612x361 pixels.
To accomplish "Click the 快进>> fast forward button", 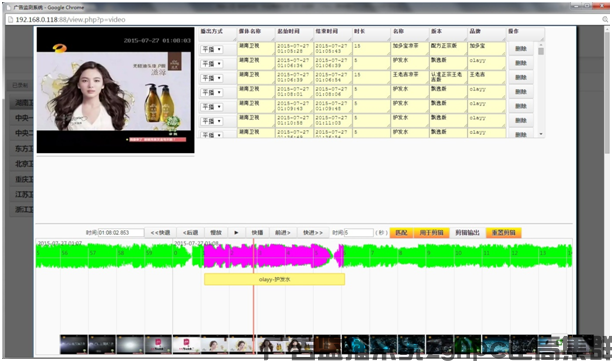I will click(x=313, y=233).
